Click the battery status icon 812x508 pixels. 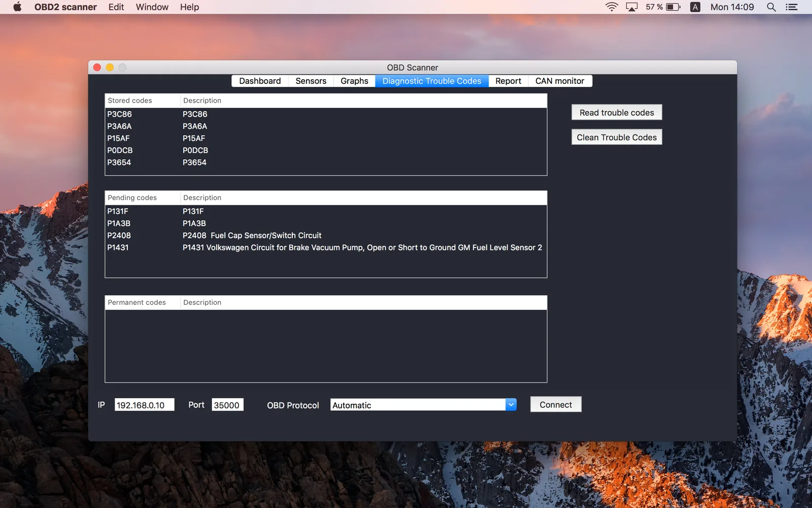tap(673, 7)
